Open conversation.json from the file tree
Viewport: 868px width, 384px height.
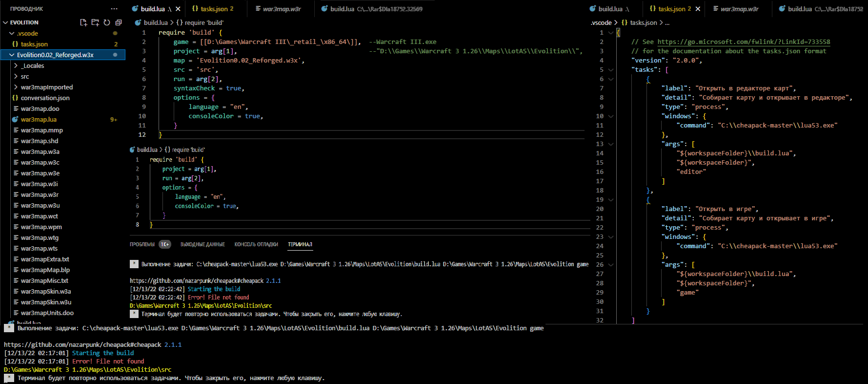[45, 98]
